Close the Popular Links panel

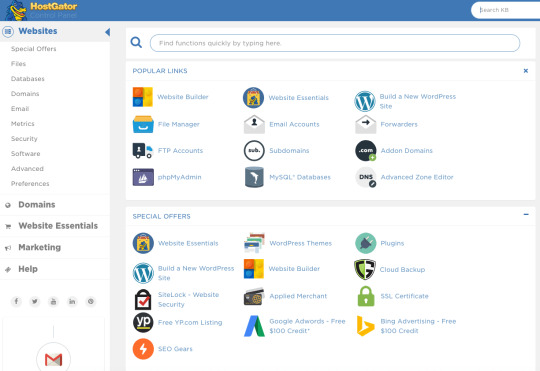(526, 71)
